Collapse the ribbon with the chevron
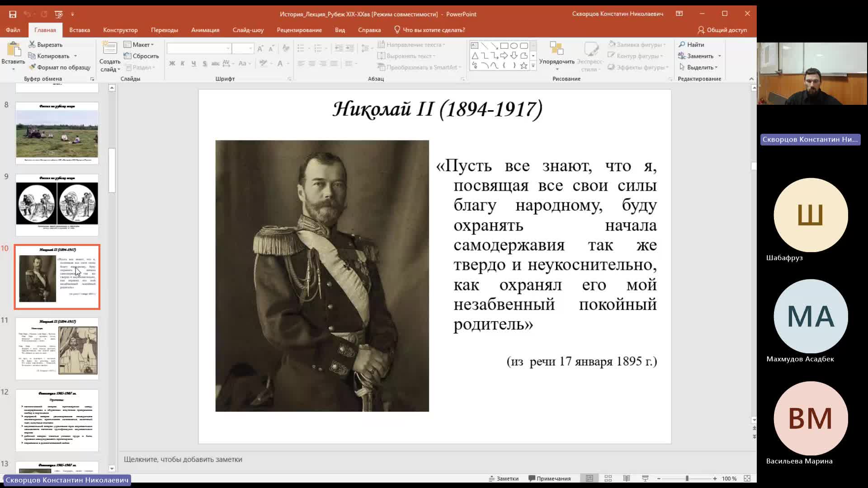The width and height of the screenshot is (868, 488). [751, 79]
